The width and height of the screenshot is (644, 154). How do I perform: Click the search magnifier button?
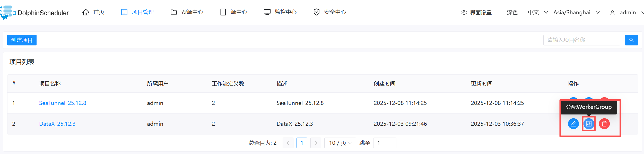(x=631, y=40)
